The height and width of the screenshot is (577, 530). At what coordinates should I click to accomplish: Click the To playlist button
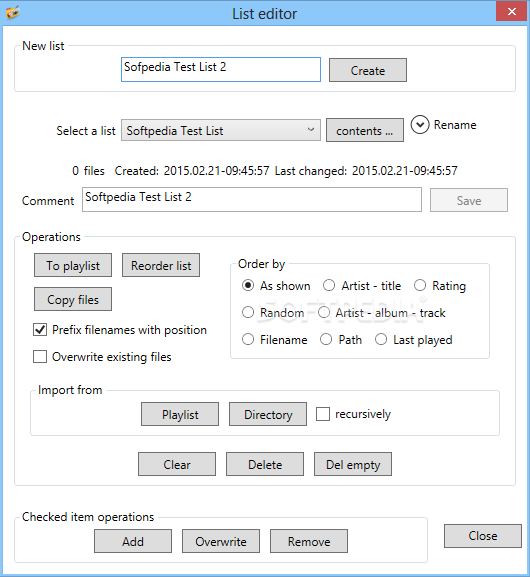tap(73, 265)
